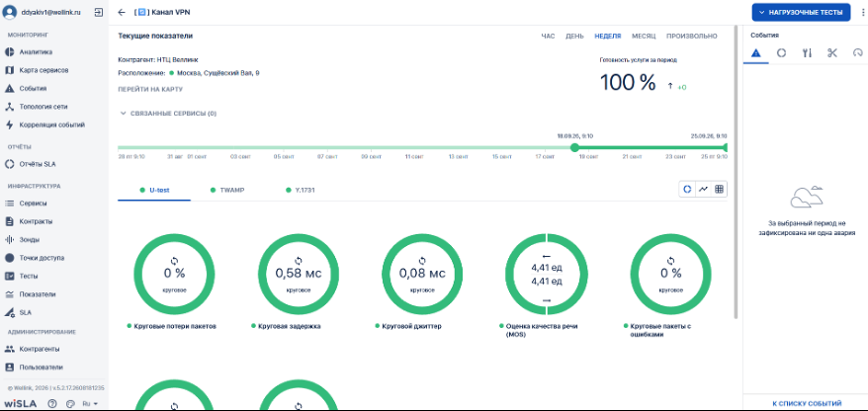Click the wiSLA logo
The image size is (868, 411).
click(x=21, y=403)
